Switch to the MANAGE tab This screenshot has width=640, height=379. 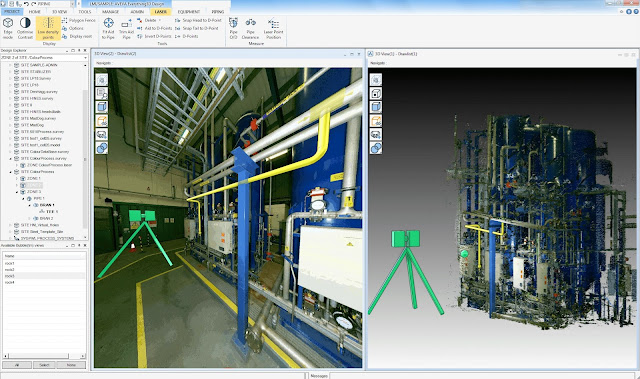[x=110, y=11]
